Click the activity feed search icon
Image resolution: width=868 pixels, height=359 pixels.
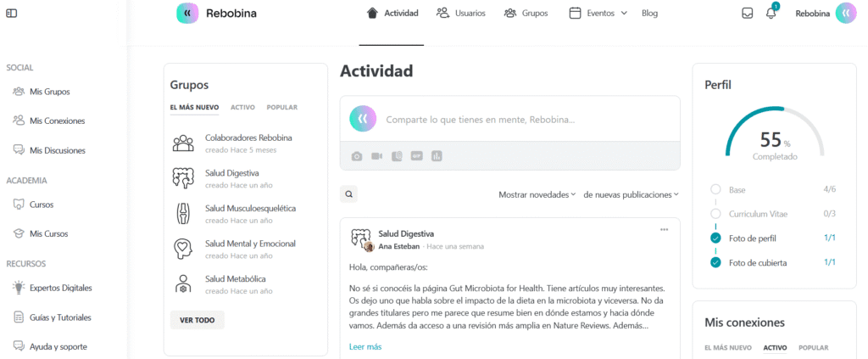pos(348,194)
